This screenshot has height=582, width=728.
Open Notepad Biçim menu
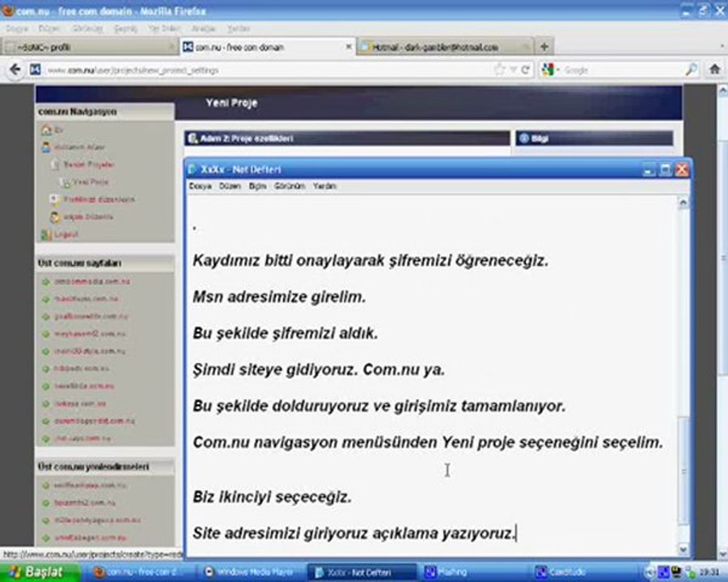258,186
